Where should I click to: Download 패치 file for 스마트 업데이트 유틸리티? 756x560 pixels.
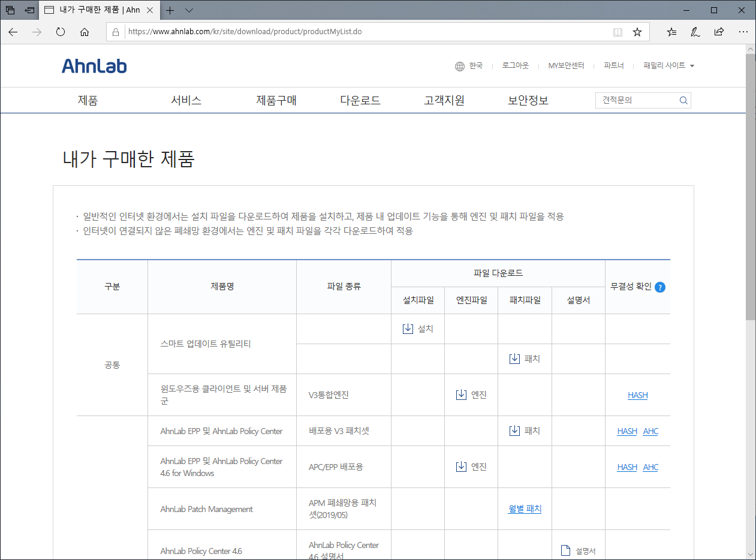525,359
